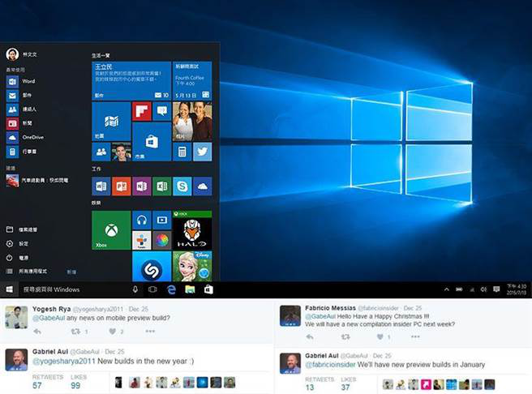Viewport: 532px width, 394px height.
Task: Open Microsoft Edge from the taskbar
Action: point(171,289)
